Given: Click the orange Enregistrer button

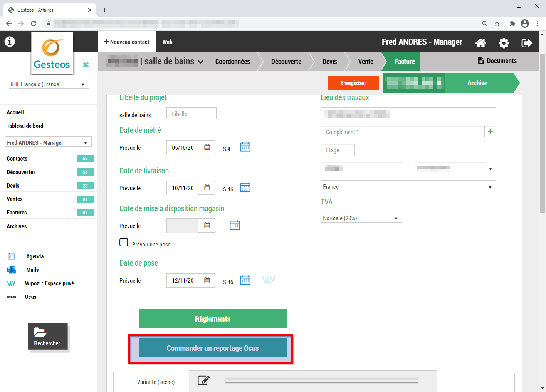Looking at the screenshot, I should click(x=353, y=83).
